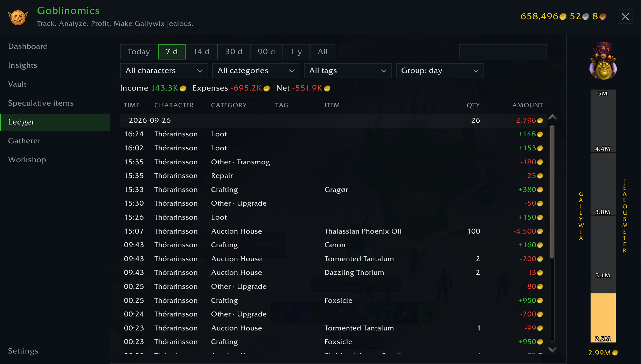
Task: Click the gold coin beside Income total
Action: (183, 88)
